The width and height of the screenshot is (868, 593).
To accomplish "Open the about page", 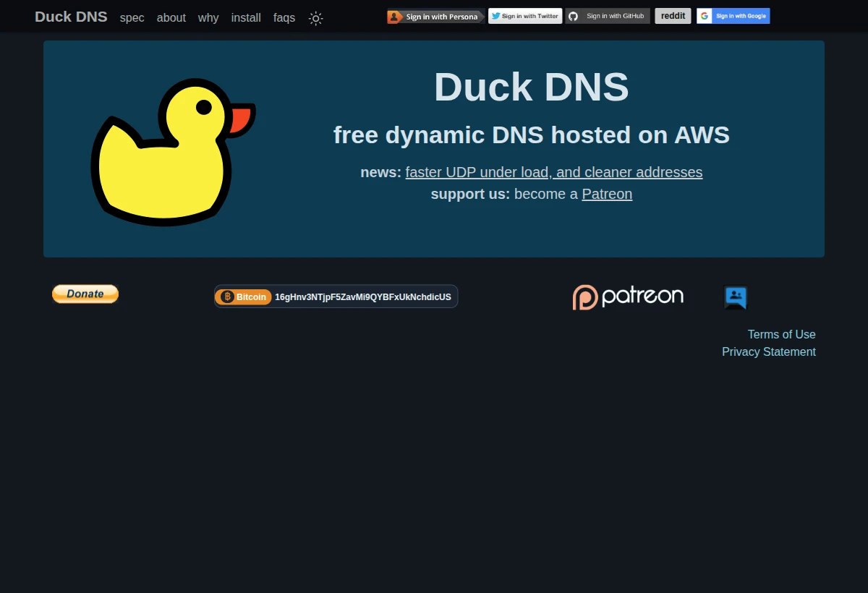I will [171, 17].
